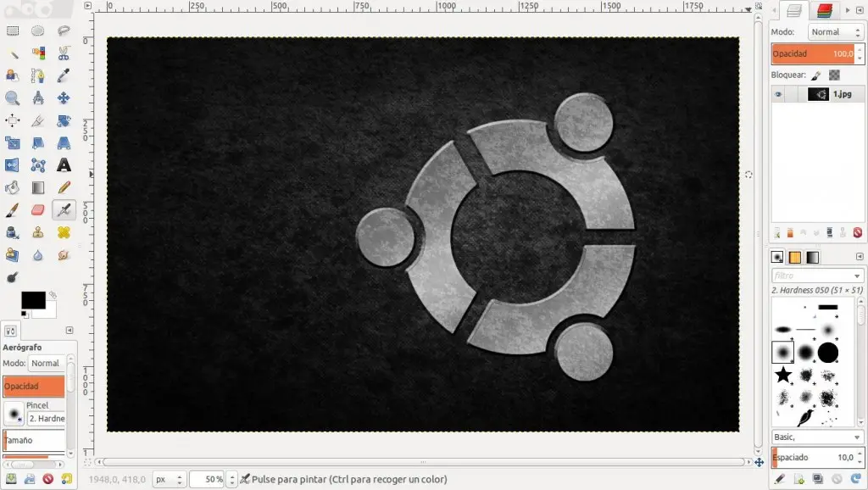Swap foreground and background colors
868x490 pixels.
pos(53,294)
